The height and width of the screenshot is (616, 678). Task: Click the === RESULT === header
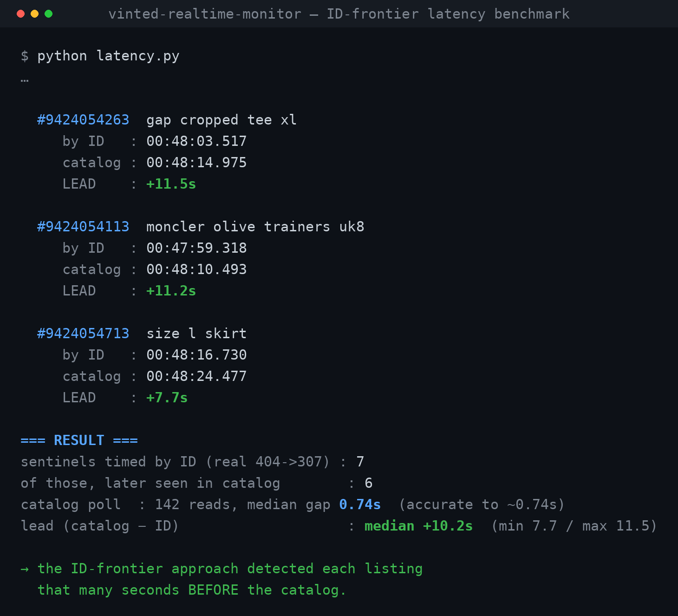79,440
